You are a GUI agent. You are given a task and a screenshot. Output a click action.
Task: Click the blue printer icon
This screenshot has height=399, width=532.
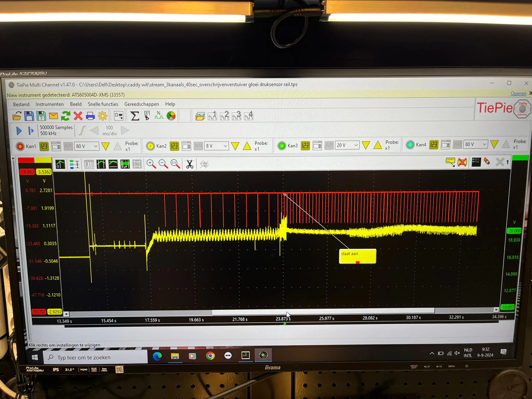coord(90,116)
